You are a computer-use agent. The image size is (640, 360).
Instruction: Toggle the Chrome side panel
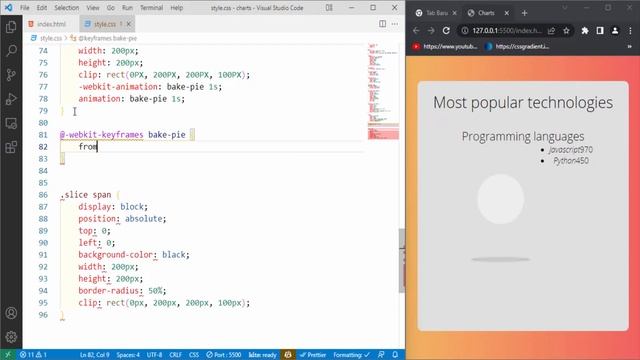click(600, 31)
